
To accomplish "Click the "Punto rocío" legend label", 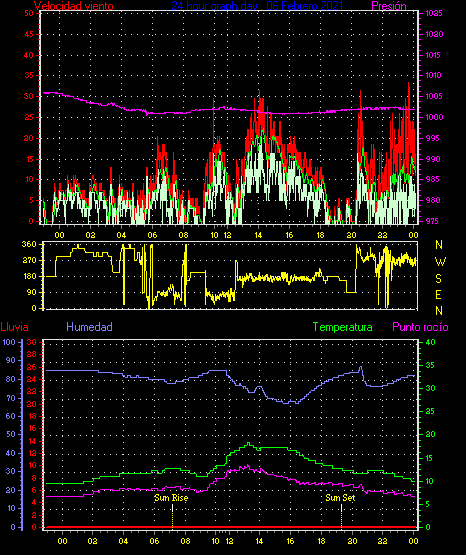I will [x=420, y=327].
